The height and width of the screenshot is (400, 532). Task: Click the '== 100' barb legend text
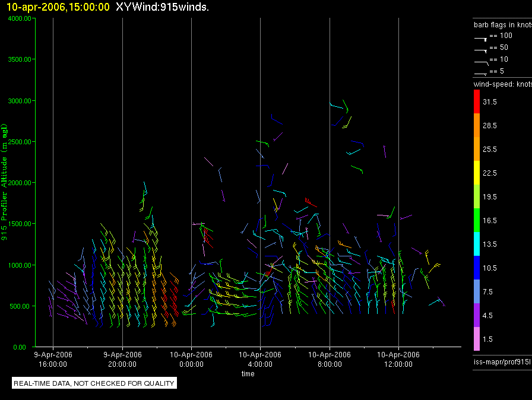501,35
